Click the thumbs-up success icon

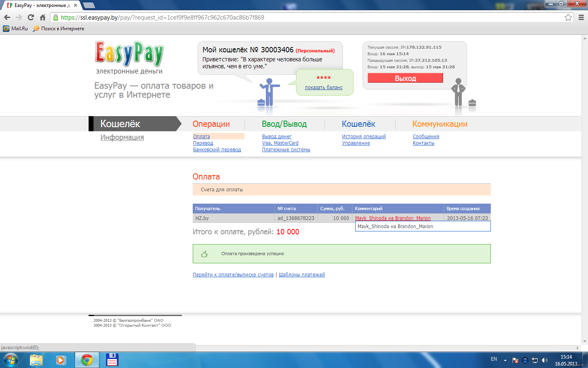pos(204,254)
